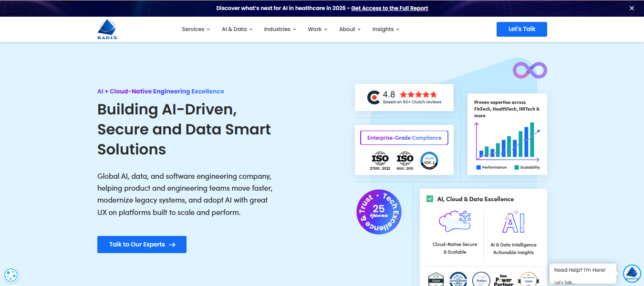Viewport: 644px width, 286px height.
Task: Open Get Access to the Full Report link
Action: 389,8
